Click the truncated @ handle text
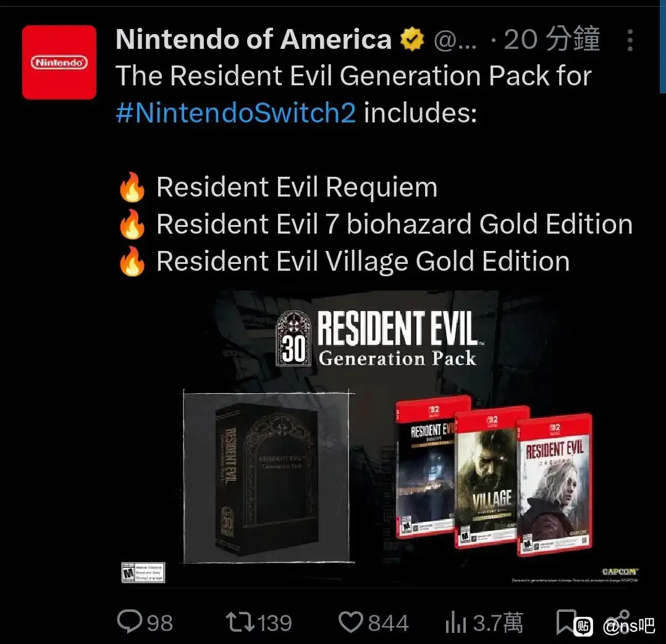The image size is (666, 644). (455, 41)
